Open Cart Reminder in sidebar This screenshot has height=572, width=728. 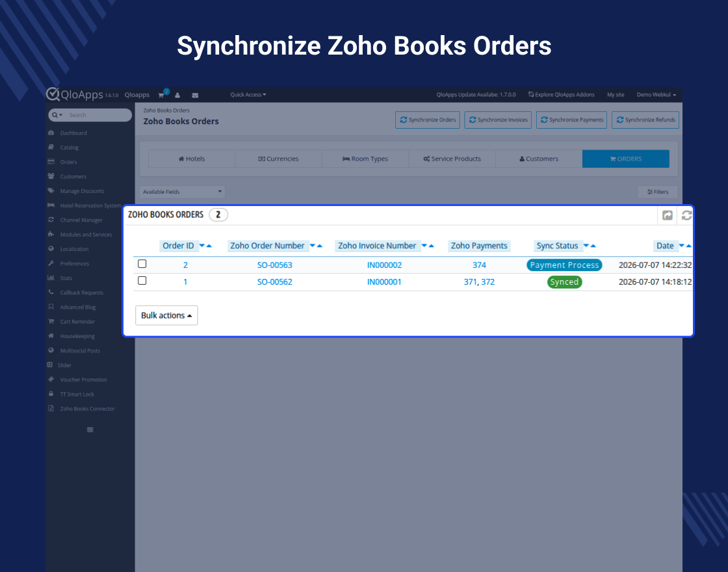(x=77, y=321)
